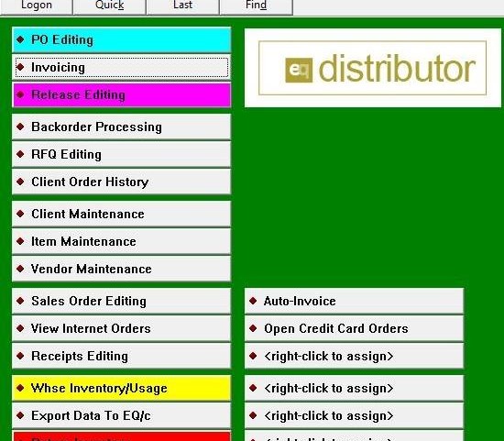Open the cyan PO Editing button
This screenshot has height=441, width=504.
tap(121, 40)
